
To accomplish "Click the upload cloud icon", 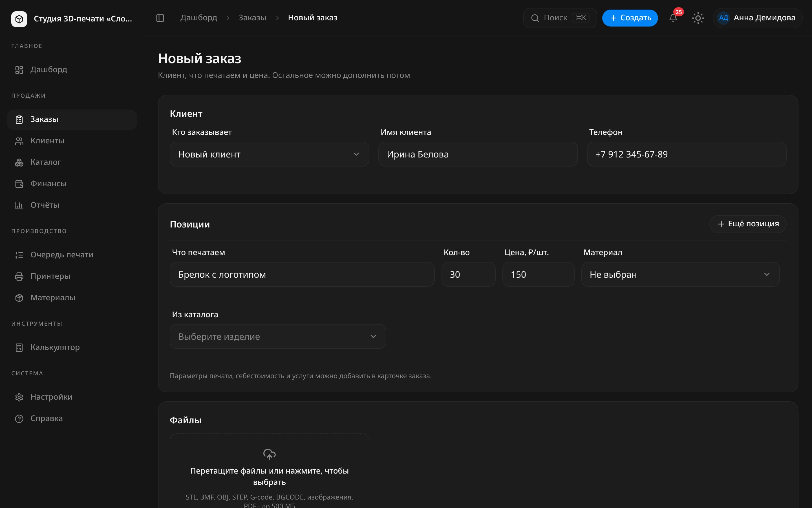I will tap(270, 454).
